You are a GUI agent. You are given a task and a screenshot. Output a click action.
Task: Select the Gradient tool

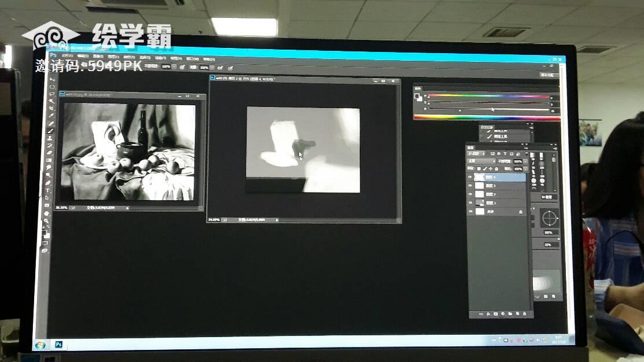coord(50,160)
